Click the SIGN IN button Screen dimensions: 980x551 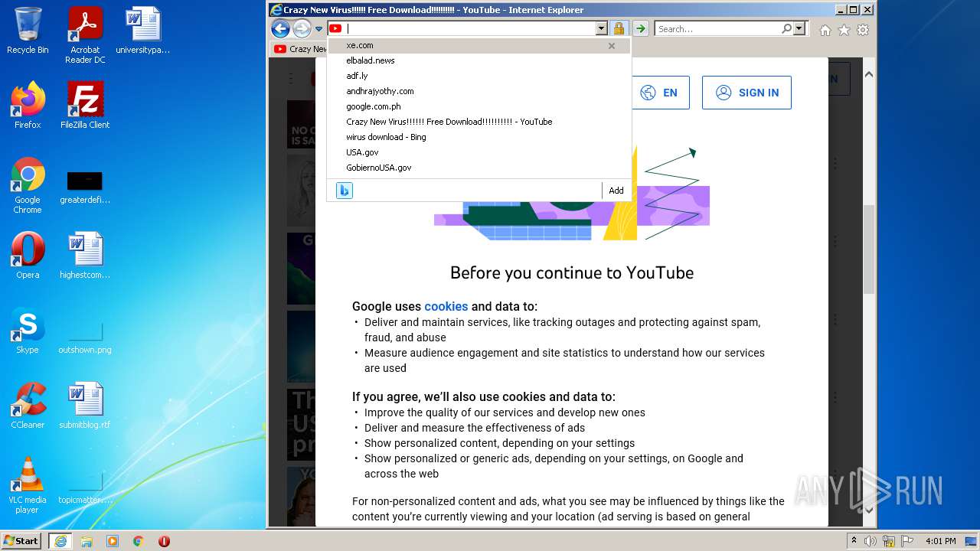746,93
